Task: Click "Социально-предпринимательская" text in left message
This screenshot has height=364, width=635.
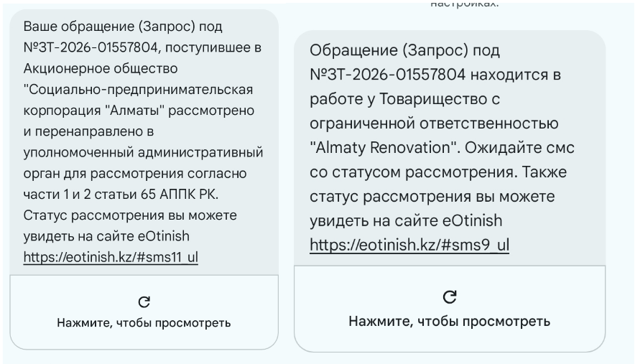Action: [139, 90]
